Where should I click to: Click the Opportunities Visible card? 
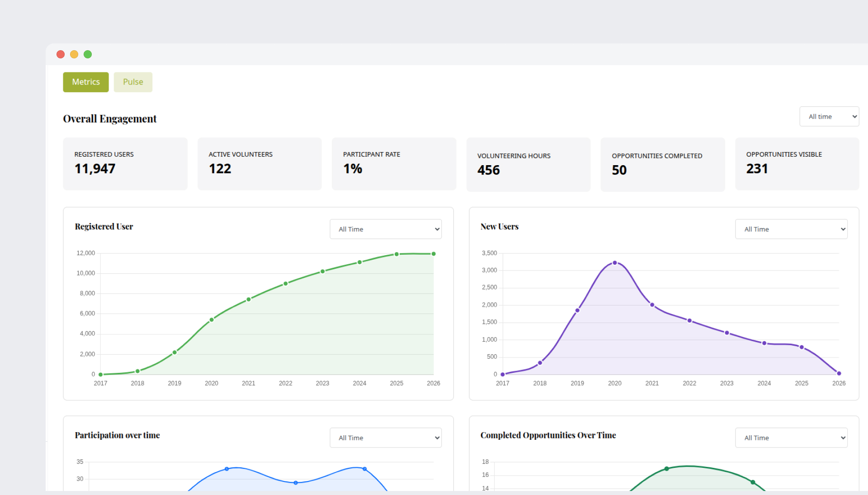[797, 164]
